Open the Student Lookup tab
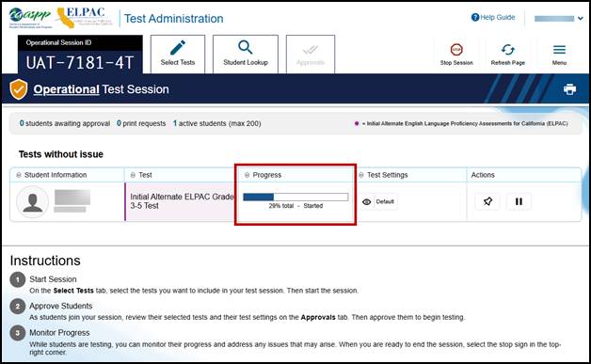The height and width of the screenshot is (364, 591). click(x=246, y=54)
